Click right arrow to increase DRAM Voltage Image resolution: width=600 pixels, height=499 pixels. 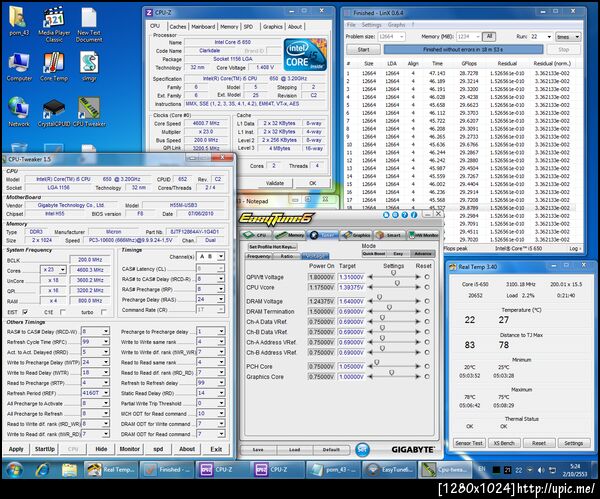tap(417, 301)
